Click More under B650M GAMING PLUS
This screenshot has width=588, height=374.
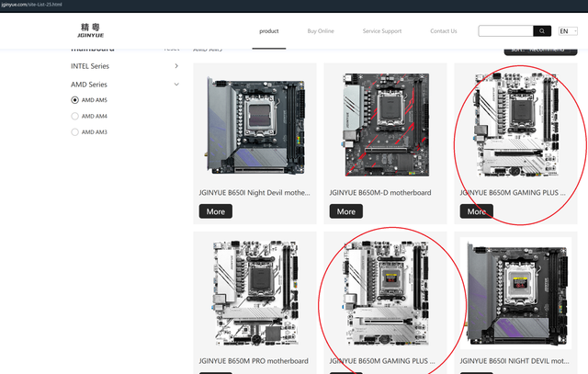[x=477, y=211]
